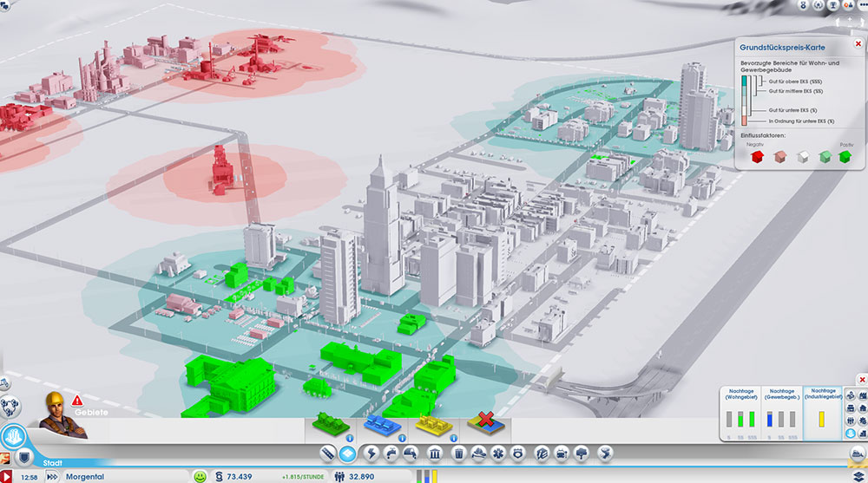Toggle the highlighted land value data layer
The image size is (868, 483).
[x=851, y=434]
